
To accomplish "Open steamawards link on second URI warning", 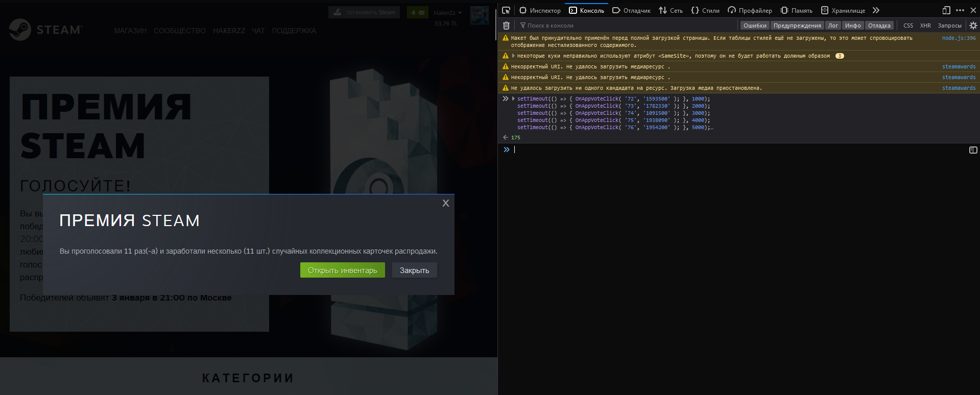I will point(959,78).
